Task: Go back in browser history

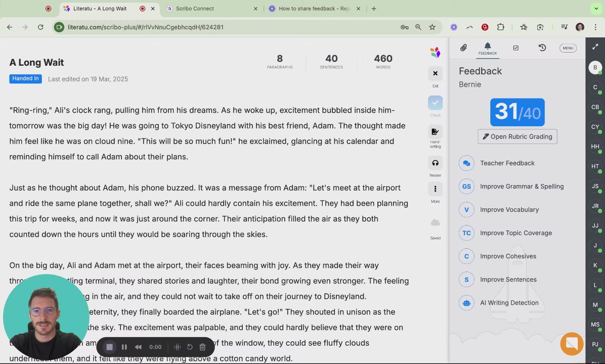Action: [10, 27]
